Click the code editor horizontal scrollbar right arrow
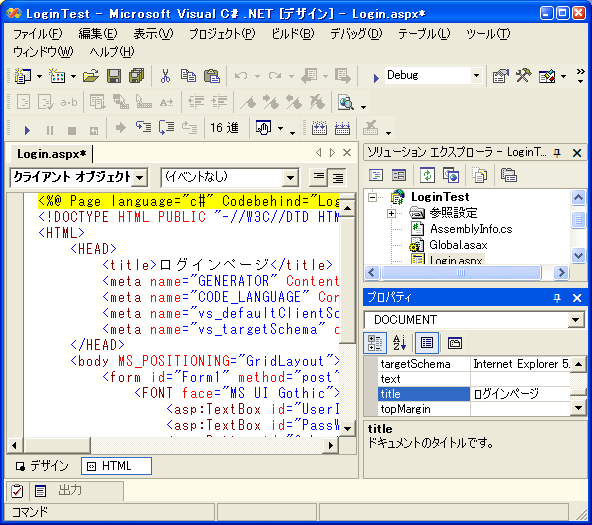The height and width of the screenshot is (525, 592). (x=331, y=445)
